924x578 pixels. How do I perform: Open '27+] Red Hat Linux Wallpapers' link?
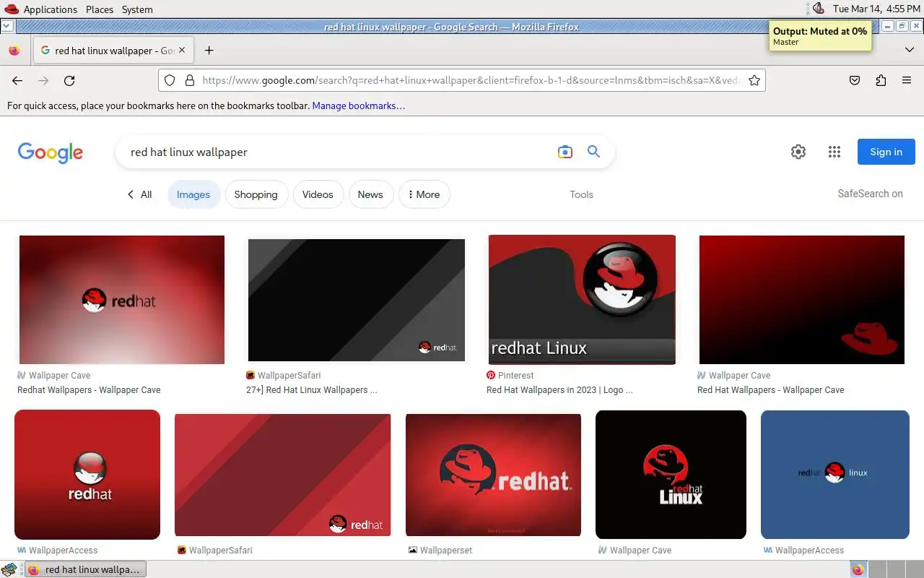[x=311, y=389]
